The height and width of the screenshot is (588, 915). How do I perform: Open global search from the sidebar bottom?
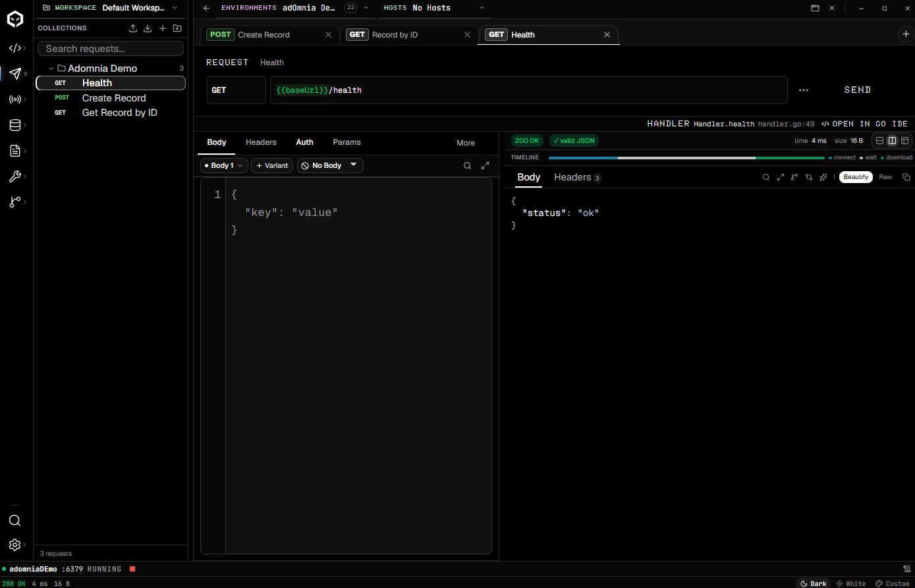[14, 521]
